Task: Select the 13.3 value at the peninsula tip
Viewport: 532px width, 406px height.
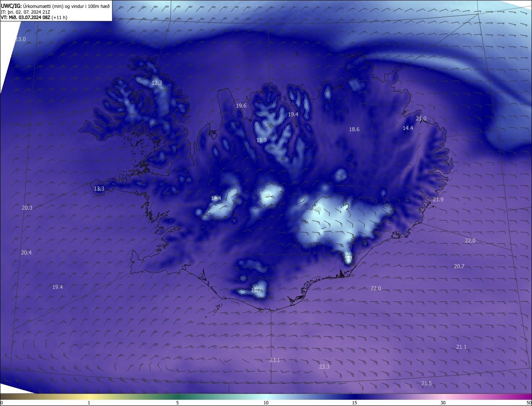Action: (99, 189)
